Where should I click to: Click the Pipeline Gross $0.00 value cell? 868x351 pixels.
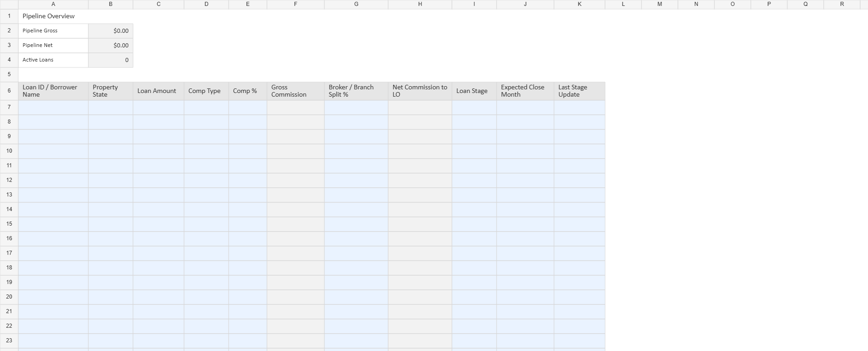[111, 31]
